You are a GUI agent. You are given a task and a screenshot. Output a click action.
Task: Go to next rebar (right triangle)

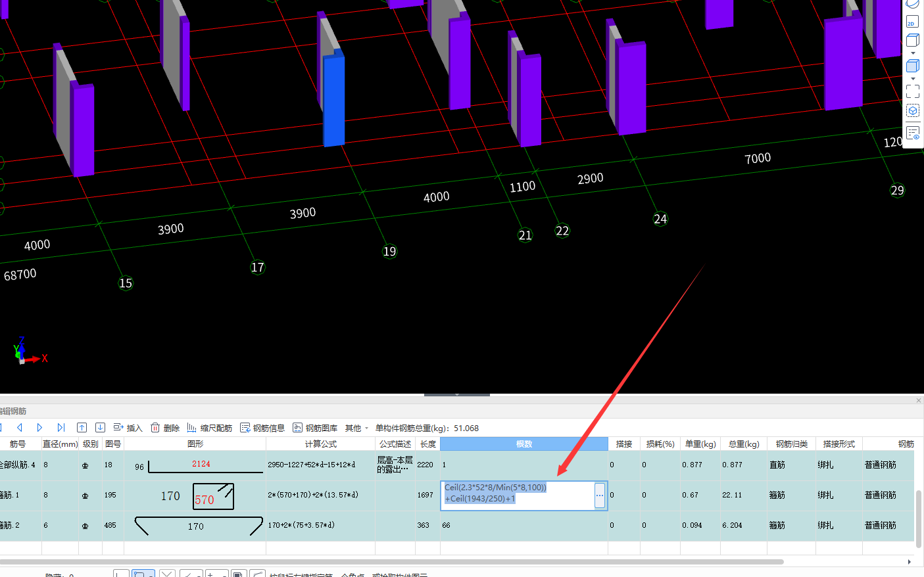(x=39, y=428)
